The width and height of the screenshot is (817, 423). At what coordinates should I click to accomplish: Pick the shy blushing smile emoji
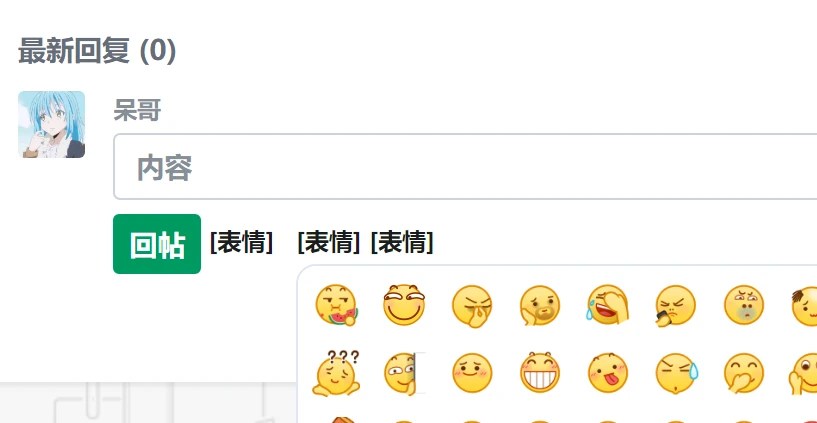[472, 373]
